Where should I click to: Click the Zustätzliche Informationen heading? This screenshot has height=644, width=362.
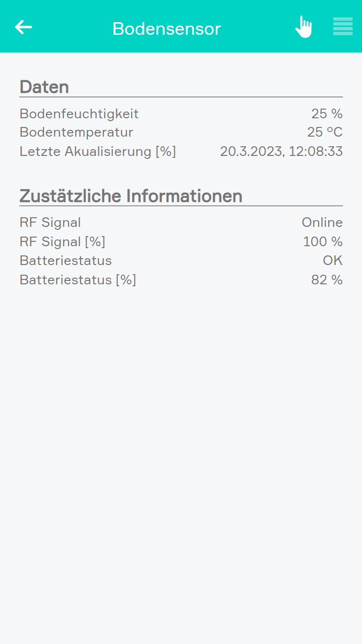point(131,196)
